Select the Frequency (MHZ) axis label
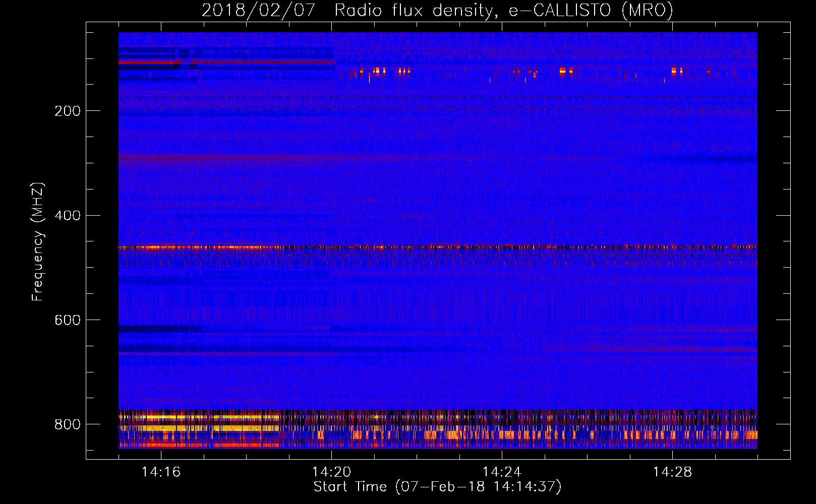This screenshot has height=504, width=816. pos(38,242)
